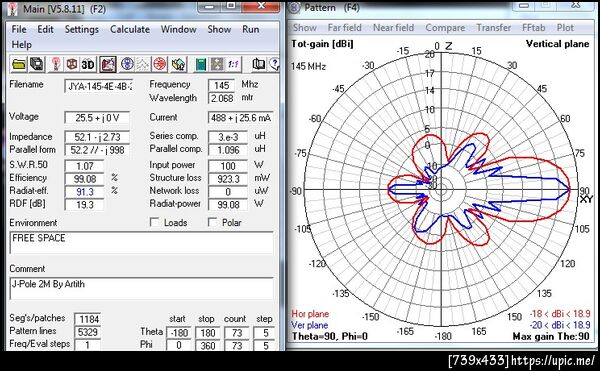Open the documentation book icon
The height and width of the screenshot is (371, 600).
coord(259,64)
